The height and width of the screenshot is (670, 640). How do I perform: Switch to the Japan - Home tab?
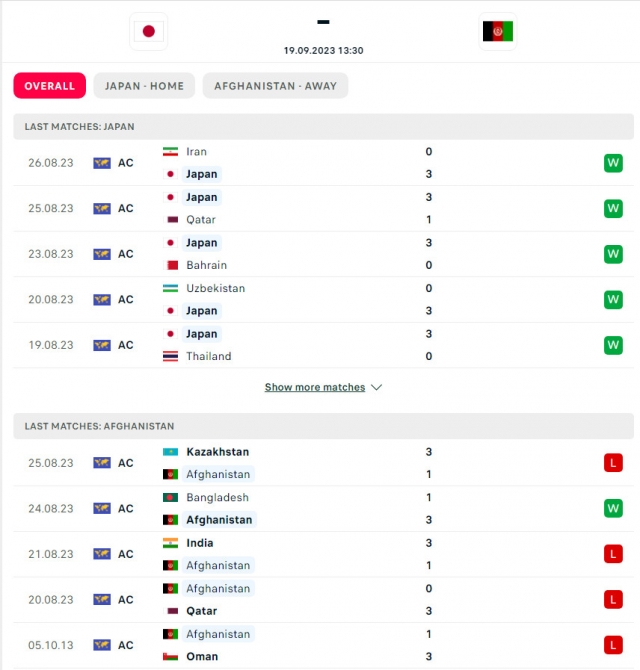pyautogui.click(x=144, y=86)
